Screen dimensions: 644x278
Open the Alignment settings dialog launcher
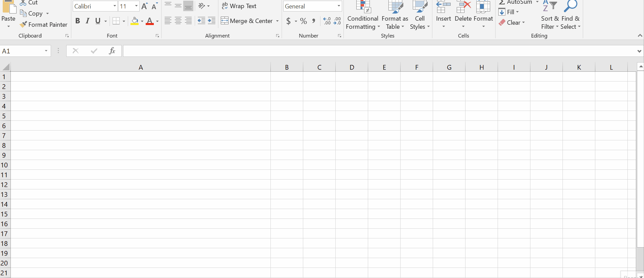pyautogui.click(x=278, y=36)
